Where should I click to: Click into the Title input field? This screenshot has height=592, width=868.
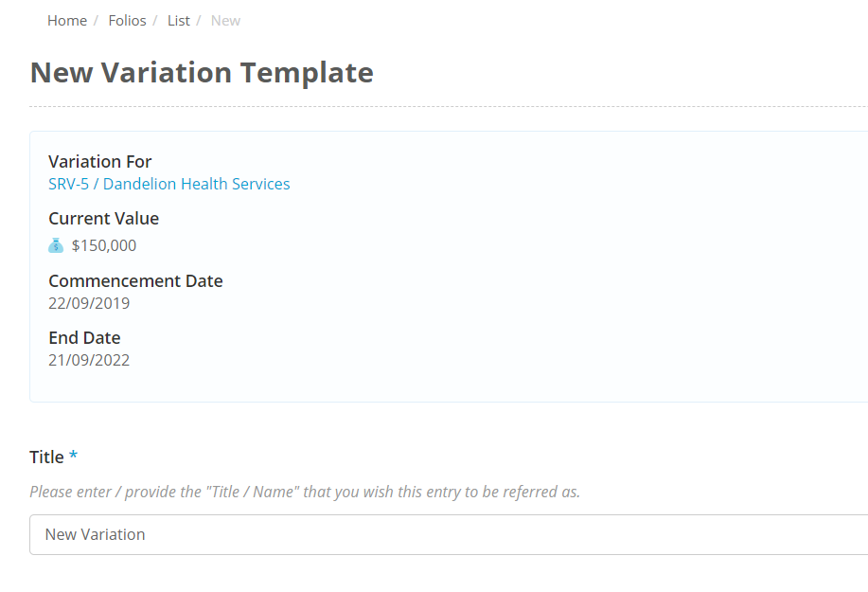tap(449, 534)
